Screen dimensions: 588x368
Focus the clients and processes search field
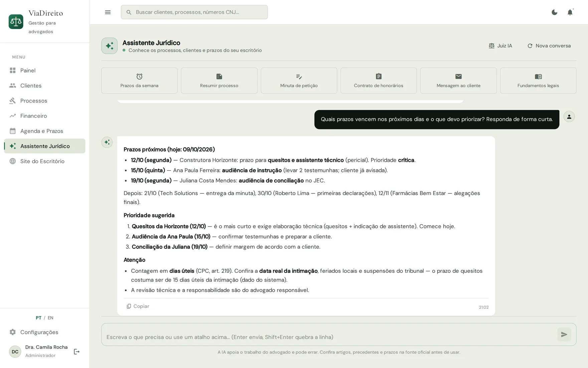194,12
